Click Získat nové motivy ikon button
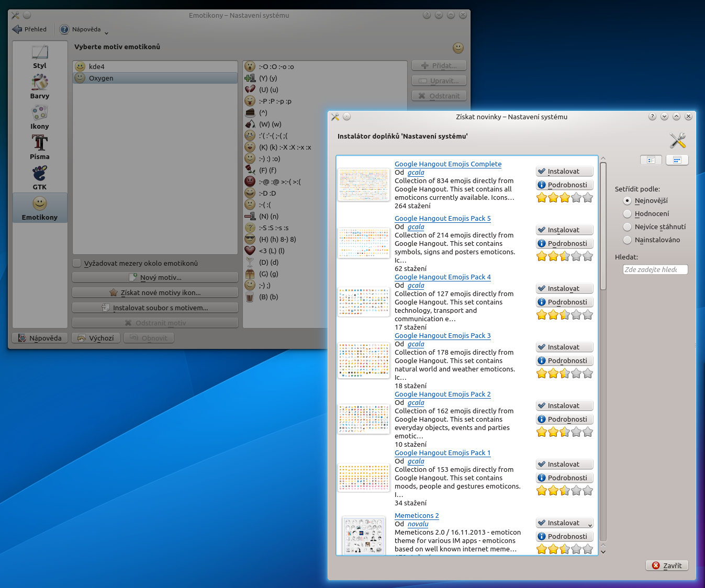This screenshot has width=705, height=588. (155, 292)
